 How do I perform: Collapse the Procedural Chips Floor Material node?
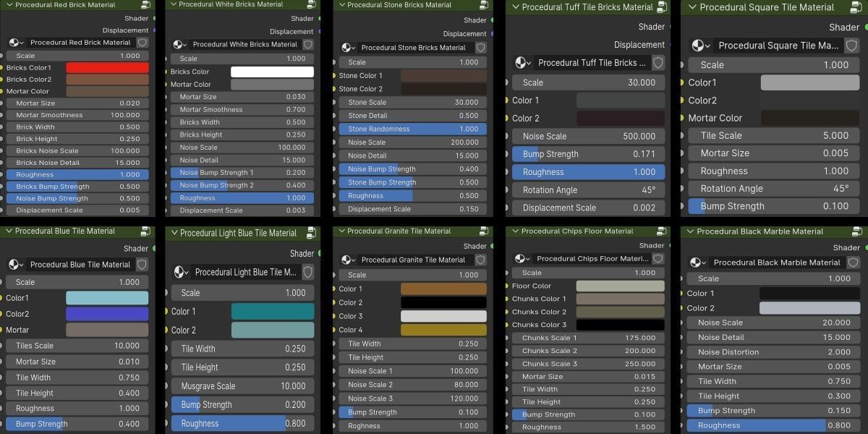point(515,231)
